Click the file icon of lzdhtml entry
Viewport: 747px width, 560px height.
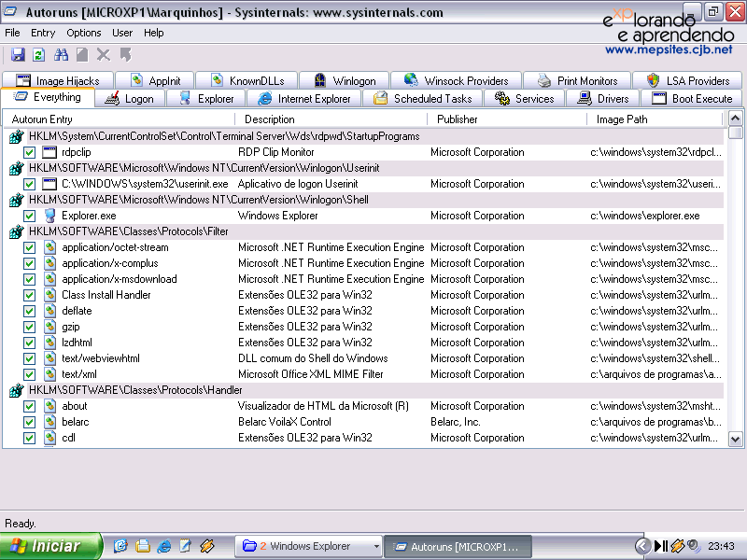click(49, 343)
